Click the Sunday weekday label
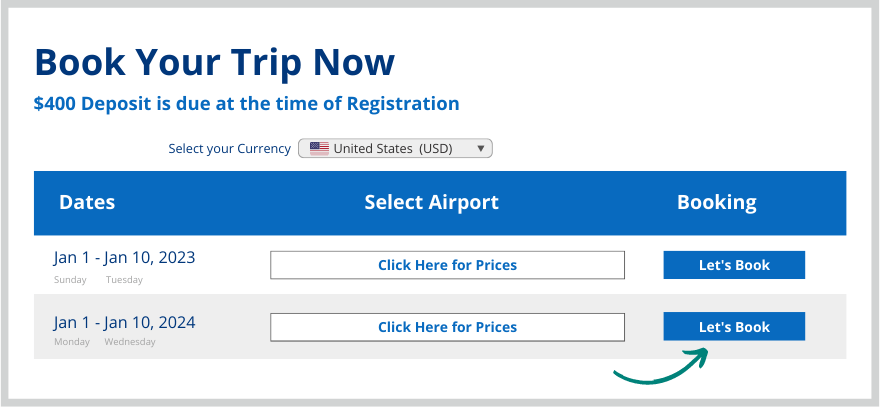This screenshot has height=407, width=880. coord(70,280)
